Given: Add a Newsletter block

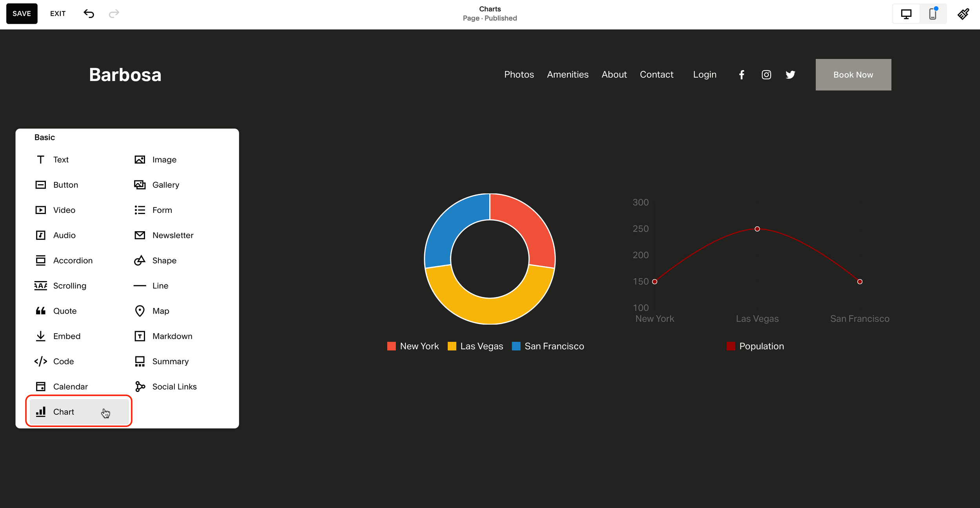Looking at the screenshot, I should click(172, 235).
